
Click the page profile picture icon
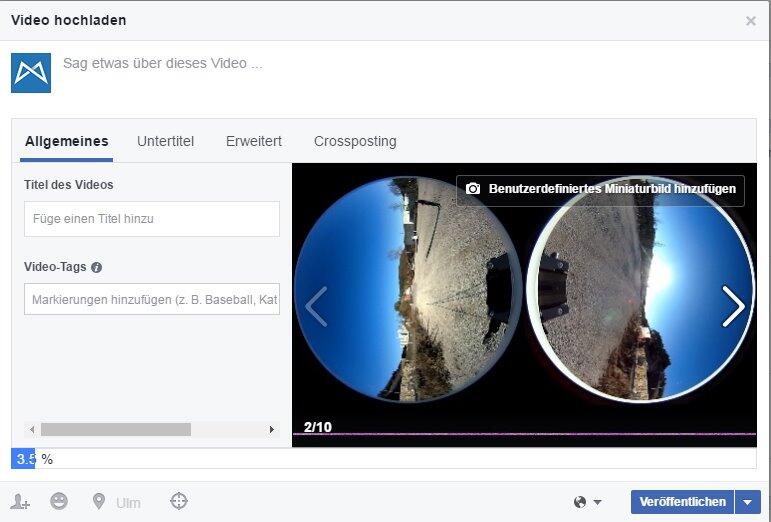pos(31,73)
